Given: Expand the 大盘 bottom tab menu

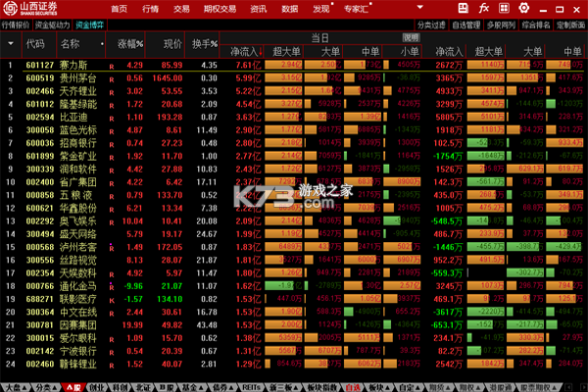Looking at the screenshot, I should (x=24, y=387).
